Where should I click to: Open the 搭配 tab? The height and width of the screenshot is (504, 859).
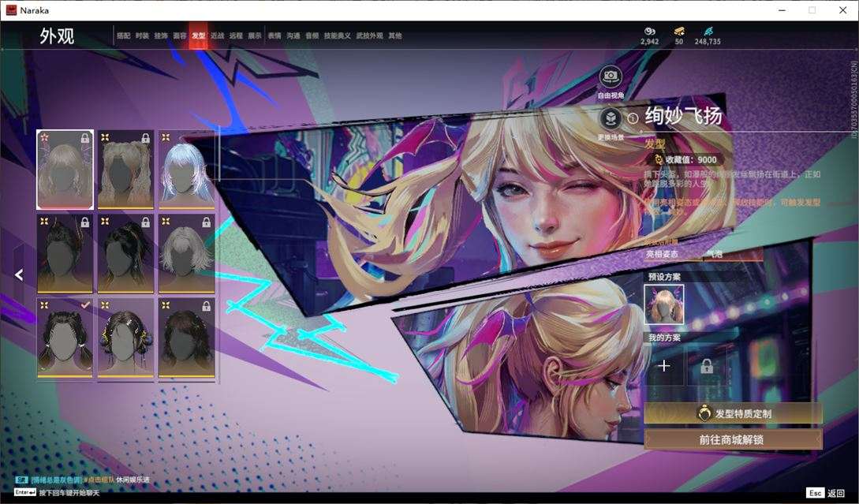pos(123,35)
